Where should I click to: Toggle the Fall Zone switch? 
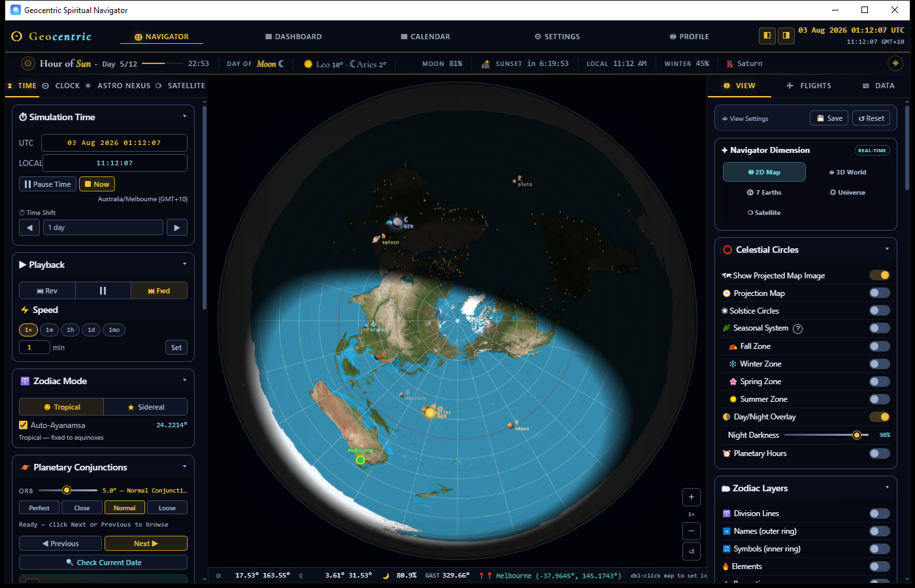point(880,346)
